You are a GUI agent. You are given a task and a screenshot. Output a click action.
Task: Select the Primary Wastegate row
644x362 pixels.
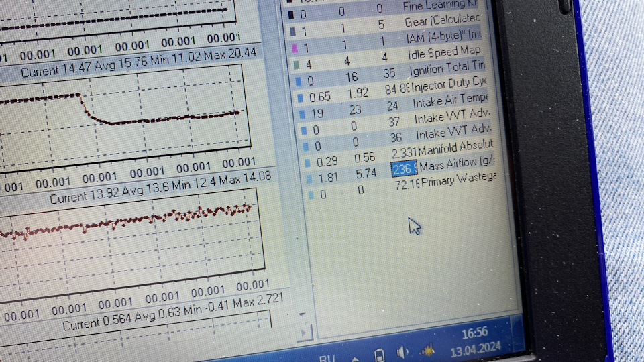tap(405, 187)
